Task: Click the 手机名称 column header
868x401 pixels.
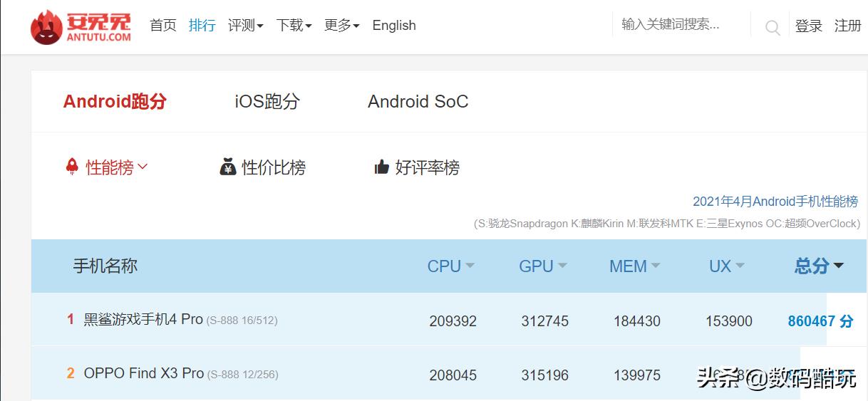Action: [x=105, y=266]
